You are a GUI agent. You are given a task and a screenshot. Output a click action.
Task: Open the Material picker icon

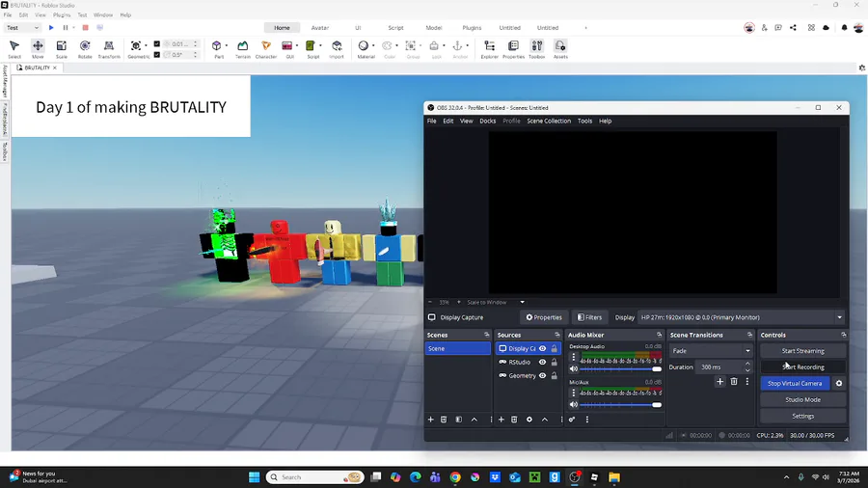tap(364, 46)
